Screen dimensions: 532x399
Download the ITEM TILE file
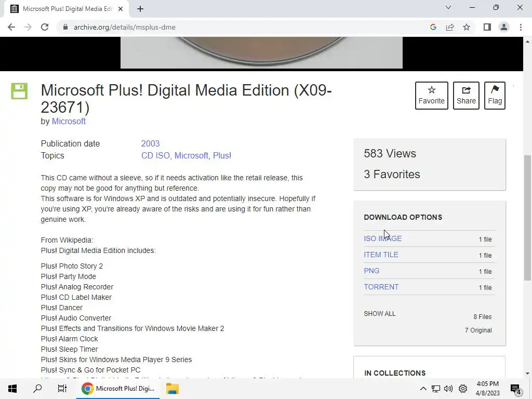tap(381, 255)
